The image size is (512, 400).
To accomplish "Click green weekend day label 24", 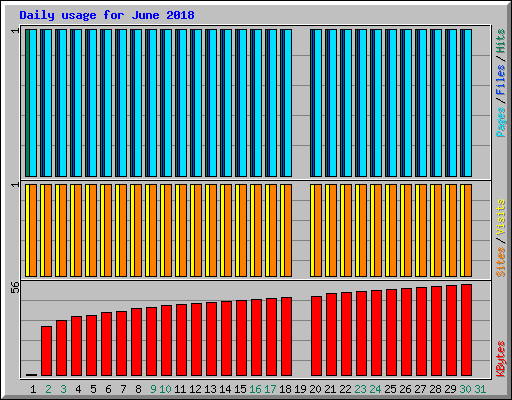I will pyautogui.click(x=375, y=389).
